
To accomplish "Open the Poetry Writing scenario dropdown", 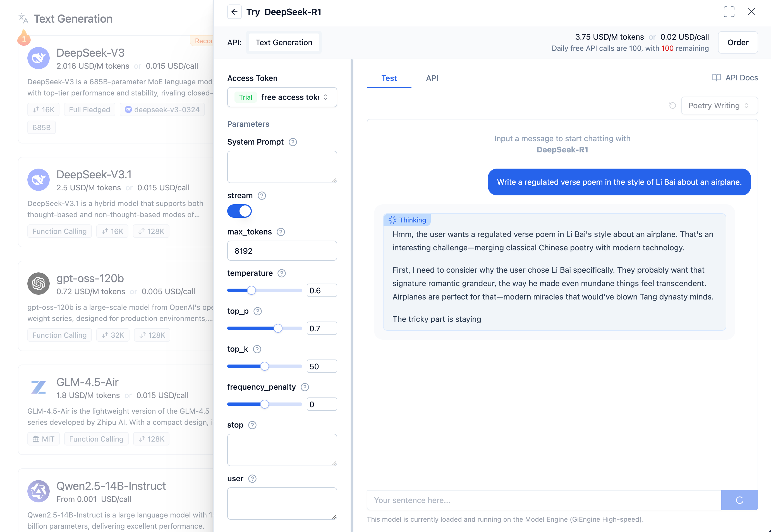I will coord(719,105).
